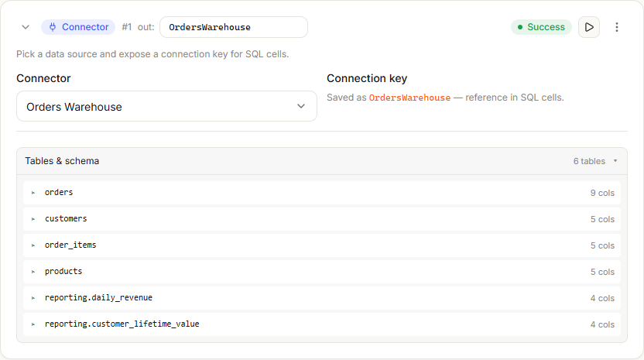Click the green dot in Success badge
Viewport: 644px width, 360px height.
(520, 27)
